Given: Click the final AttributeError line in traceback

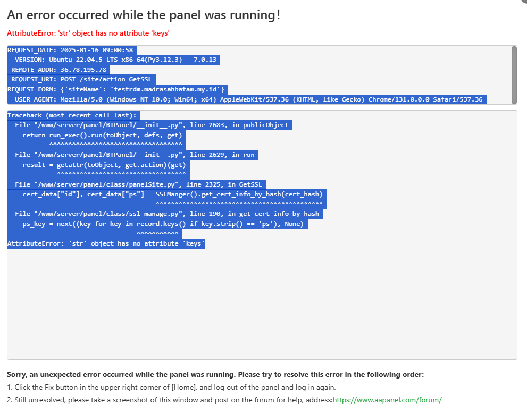Looking at the screenshot, I should click(106, 243).
